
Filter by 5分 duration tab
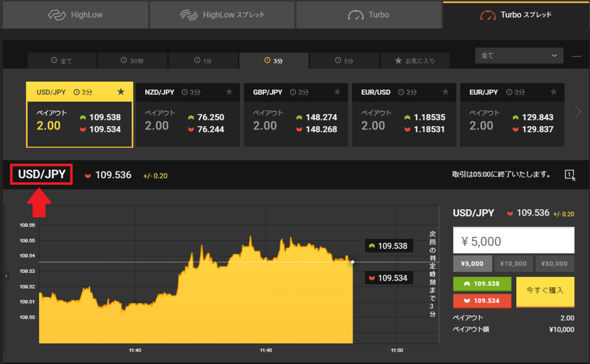pos(345,60)
